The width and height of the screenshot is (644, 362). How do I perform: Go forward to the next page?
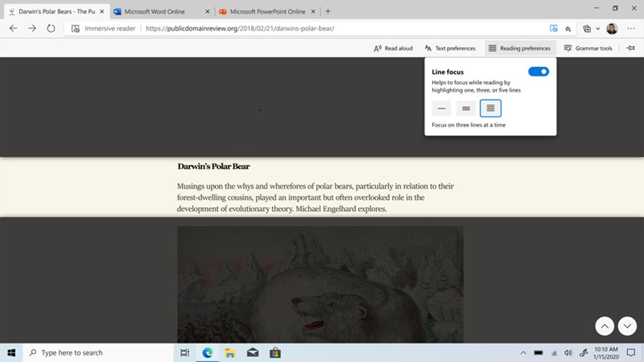click(x=32, y=28)
